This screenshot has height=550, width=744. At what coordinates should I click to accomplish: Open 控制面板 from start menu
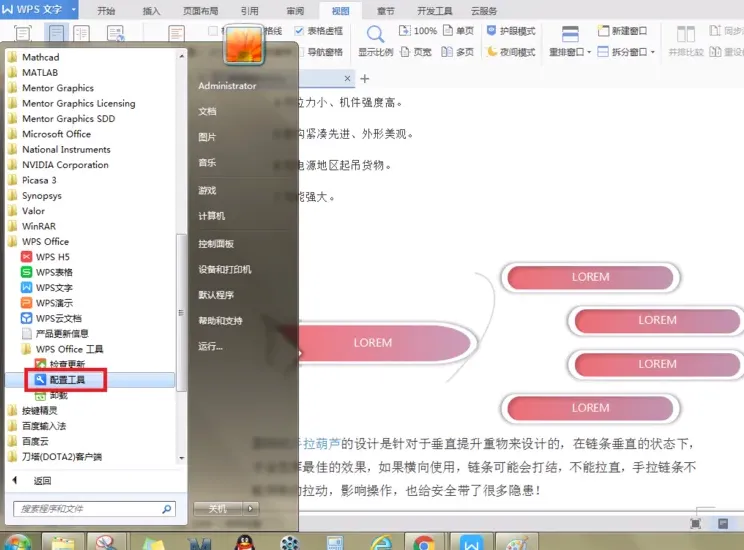coord(216,244)
